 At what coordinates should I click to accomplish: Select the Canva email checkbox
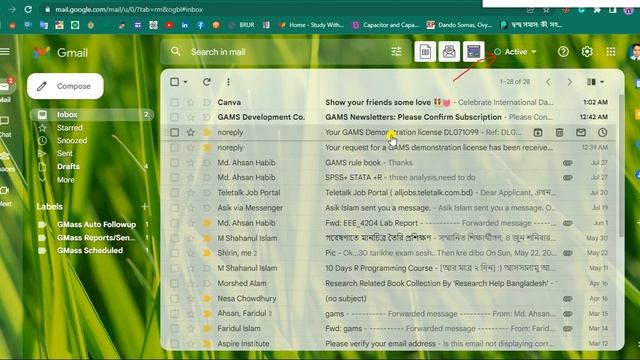[x=175, y=102]
